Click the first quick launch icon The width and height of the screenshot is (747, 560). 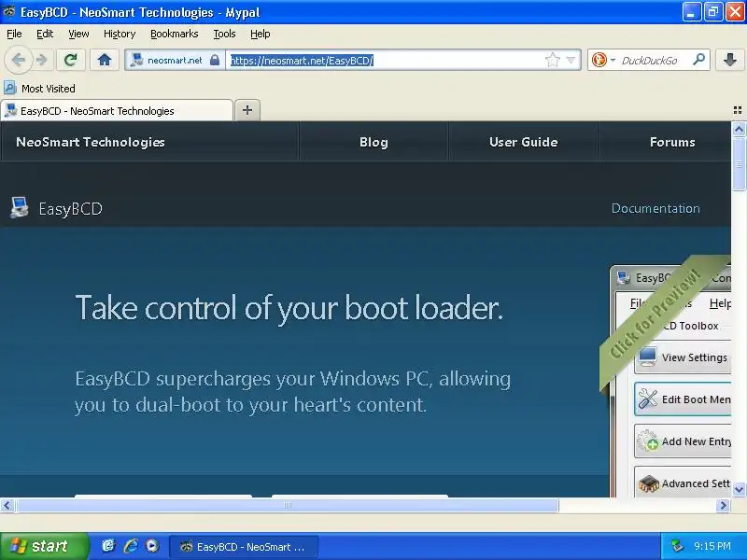pyautogui.click(x=108, y=546)
